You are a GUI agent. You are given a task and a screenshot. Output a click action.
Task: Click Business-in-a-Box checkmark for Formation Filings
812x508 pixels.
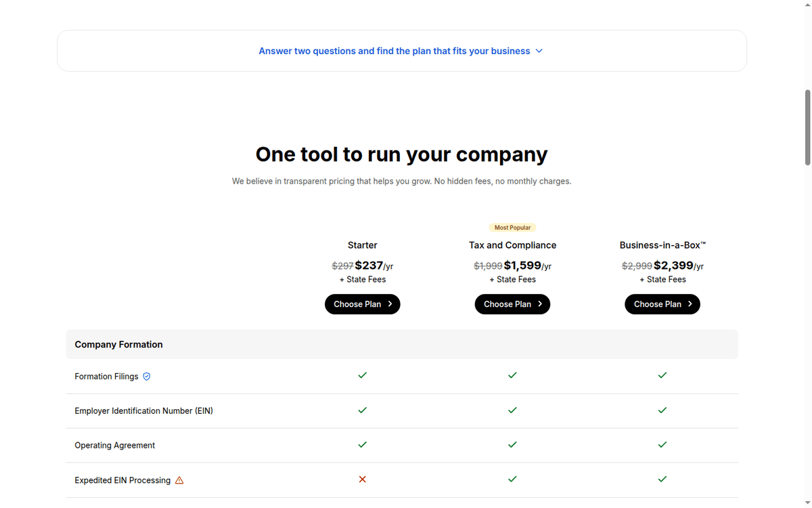pos(662,375)
